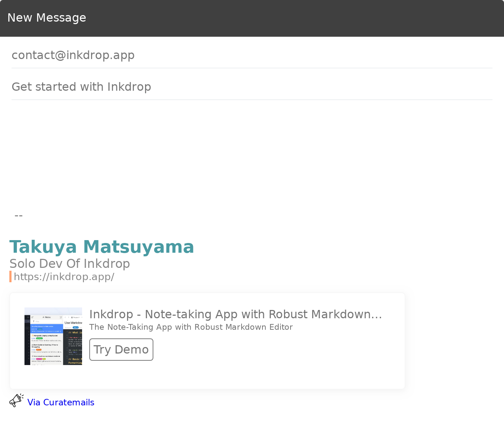504x432 pixels.
Task: Click the banner subtitle about Robust Markdown Editor
Action: point(191,327)
